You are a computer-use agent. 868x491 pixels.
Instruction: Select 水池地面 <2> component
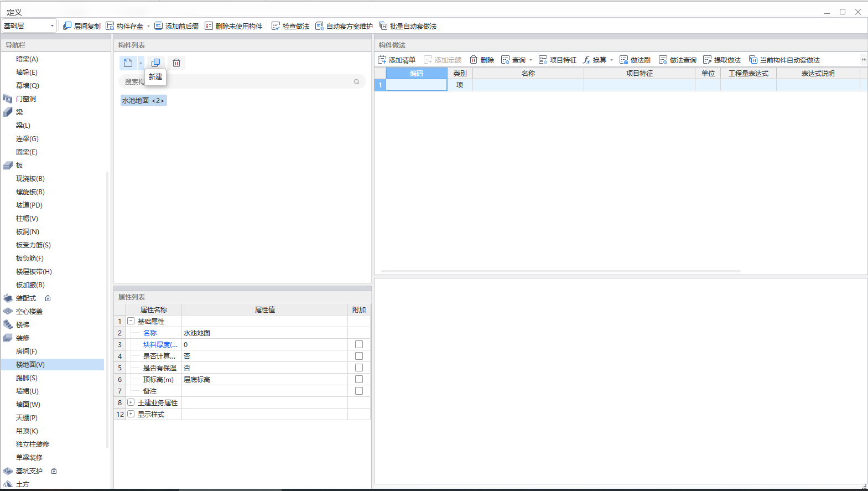(x=143, y=100)
